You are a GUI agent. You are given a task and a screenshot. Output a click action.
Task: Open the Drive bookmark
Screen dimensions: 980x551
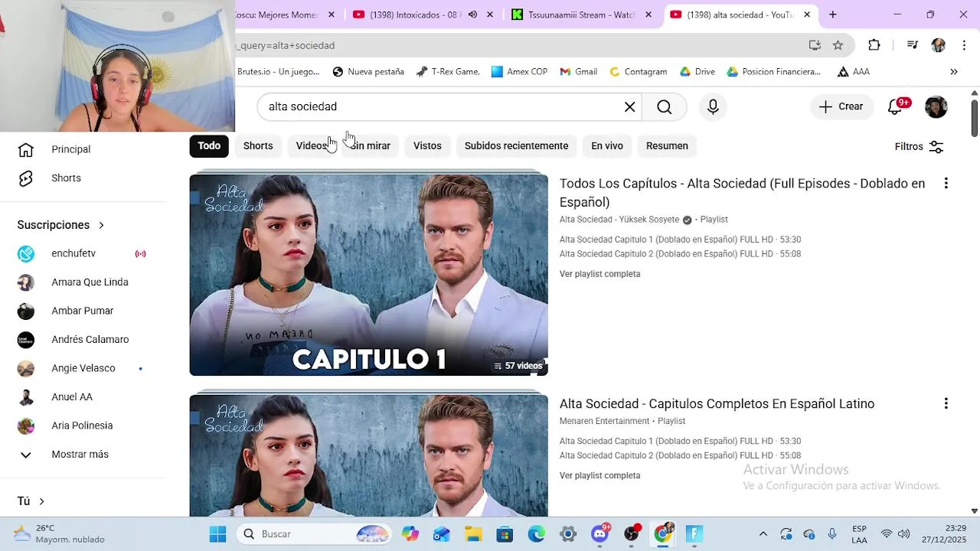[697, 72]
